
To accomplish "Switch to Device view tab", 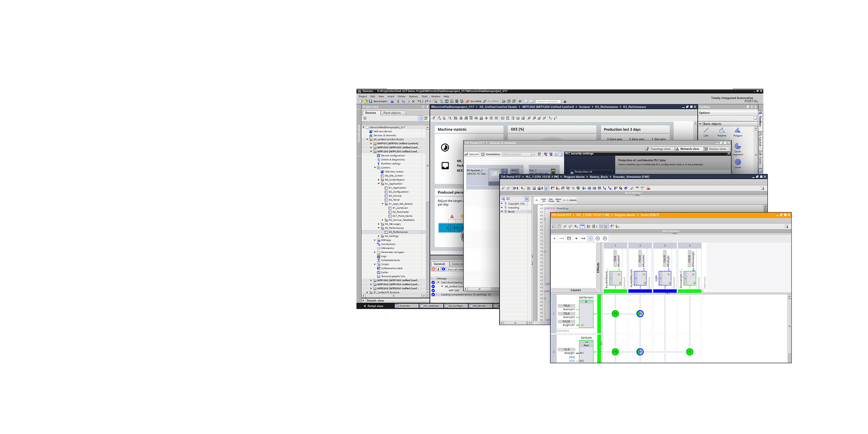I will point(716,149).
